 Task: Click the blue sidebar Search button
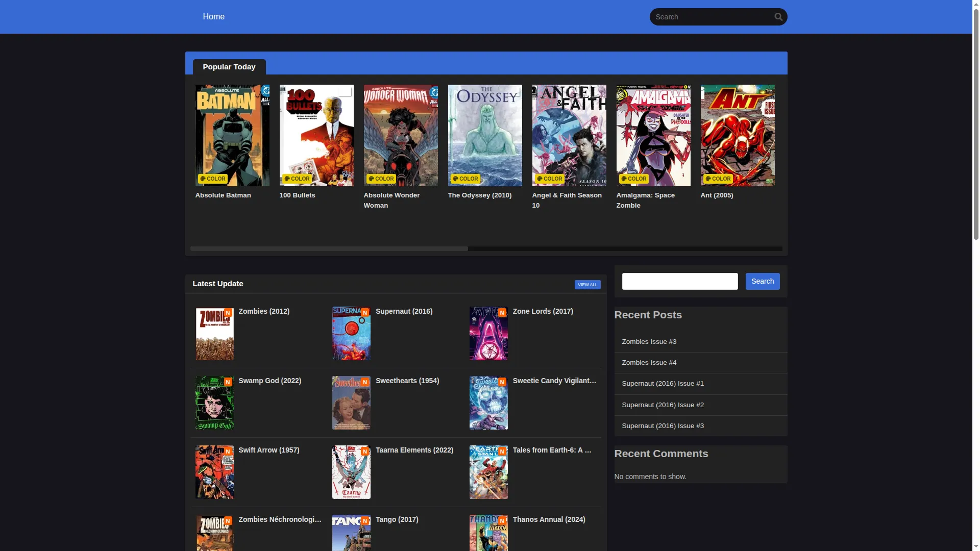763,281
